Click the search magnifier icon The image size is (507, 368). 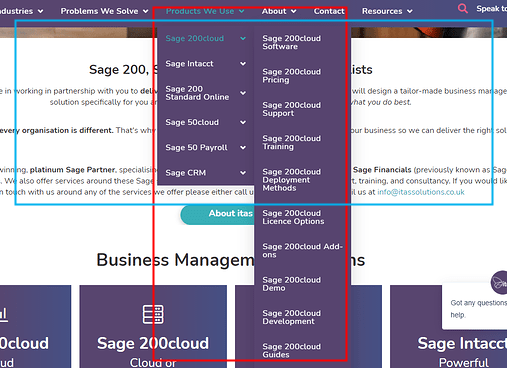(x=463, y=8)
